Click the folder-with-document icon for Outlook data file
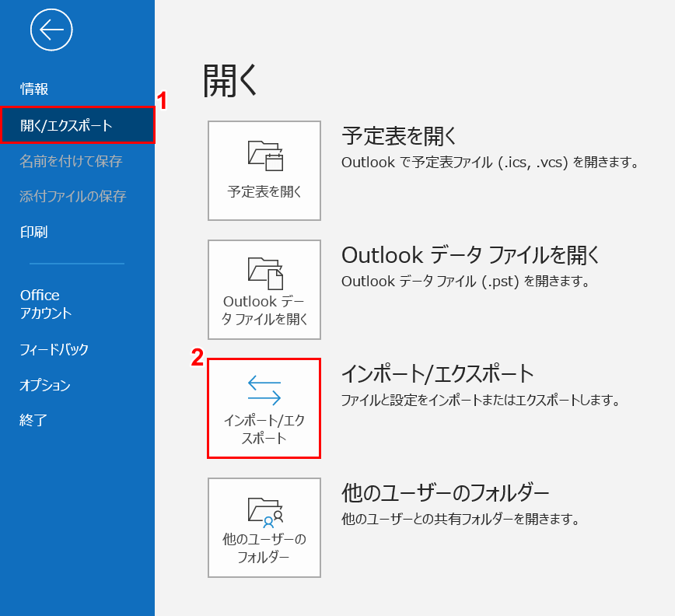Viewport: 675px width, 616px height. pos(264,272)
